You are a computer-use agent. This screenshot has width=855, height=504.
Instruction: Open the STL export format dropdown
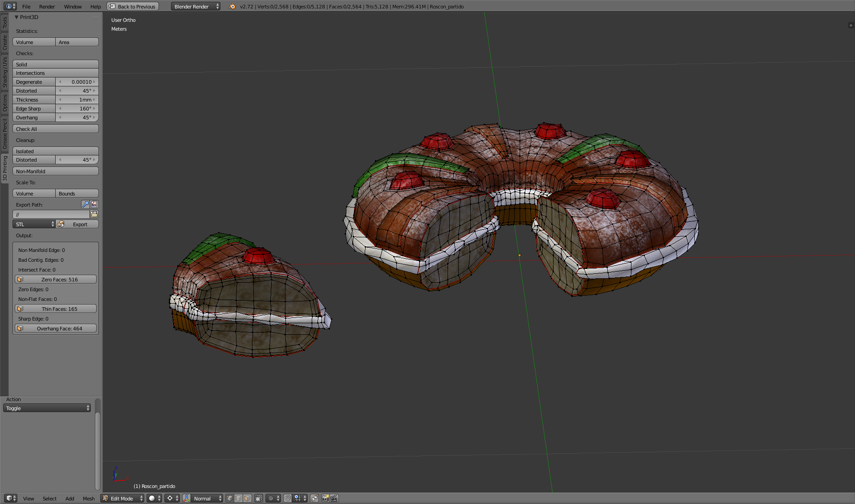point(34,224)
